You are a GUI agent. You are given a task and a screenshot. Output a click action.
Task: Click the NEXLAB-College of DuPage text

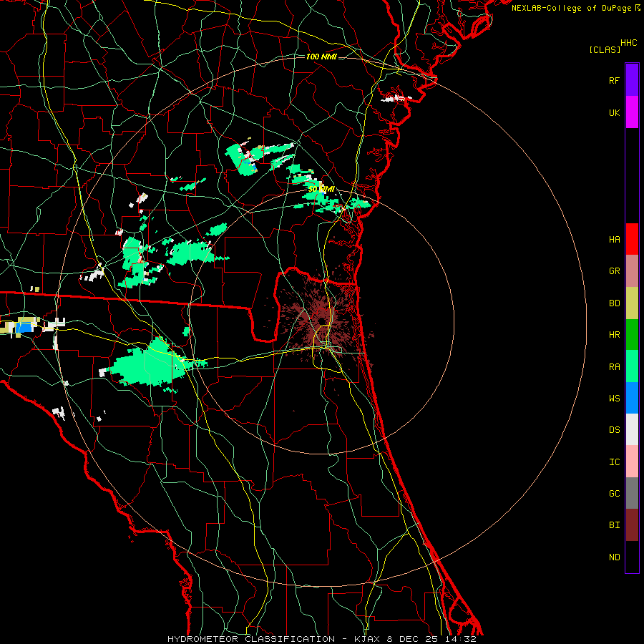[572, 8]
